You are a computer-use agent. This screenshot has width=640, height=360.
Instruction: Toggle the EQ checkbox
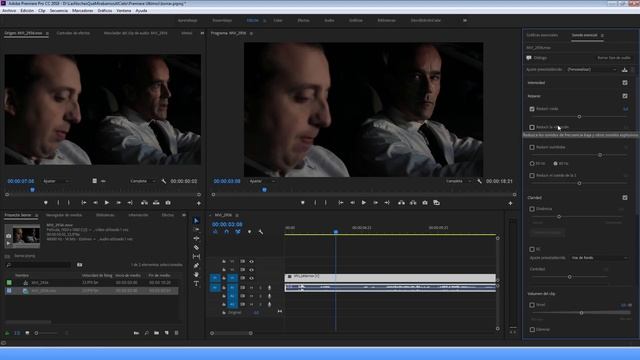click(532, 249)
